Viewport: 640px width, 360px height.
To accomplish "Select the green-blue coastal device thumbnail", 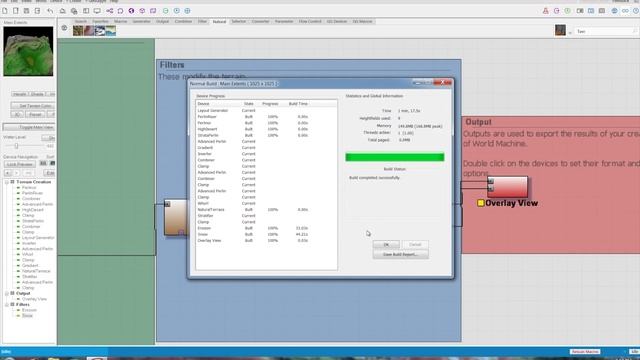I will coord(111,31).
